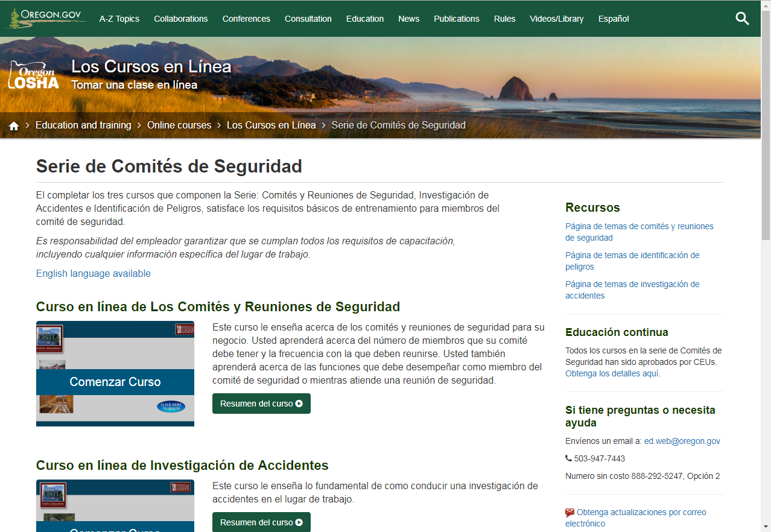Click the Obtenga los detalles aquí link
The height and width of the screenshot is (532, 771).
pyautogui.click(x=612, y=374)
